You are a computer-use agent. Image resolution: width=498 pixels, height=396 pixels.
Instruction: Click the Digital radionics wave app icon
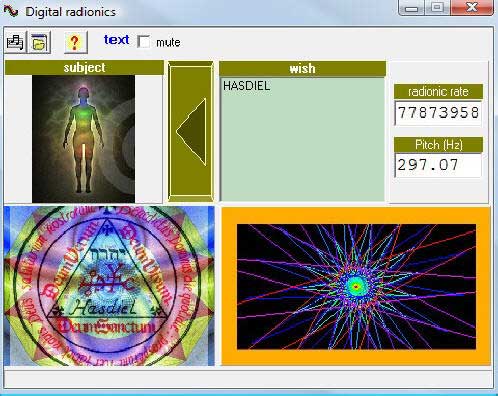11,11
